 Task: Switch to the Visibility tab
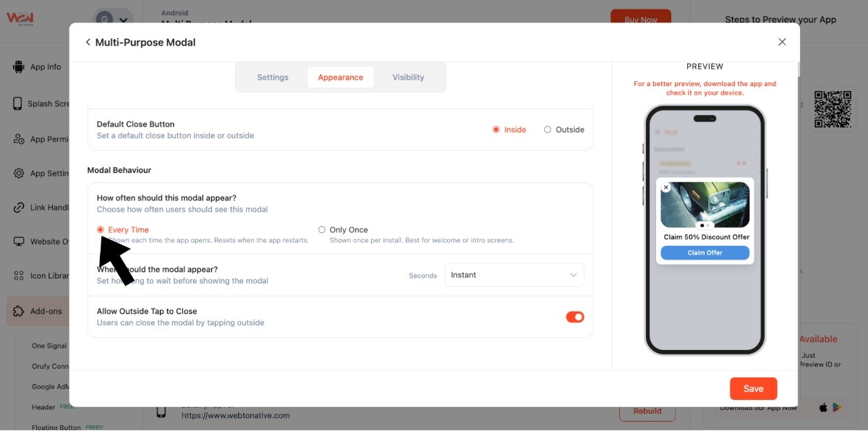pos(408,77)
